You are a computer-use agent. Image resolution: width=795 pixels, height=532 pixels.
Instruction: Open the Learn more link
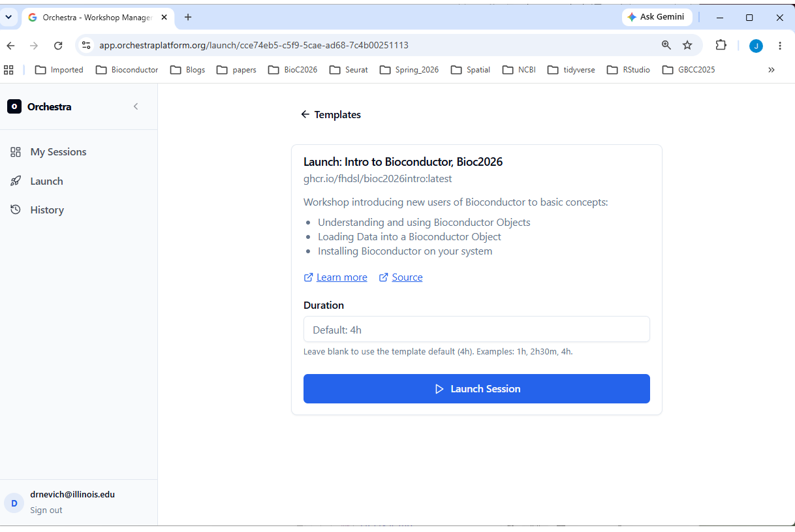coord(341,277)
